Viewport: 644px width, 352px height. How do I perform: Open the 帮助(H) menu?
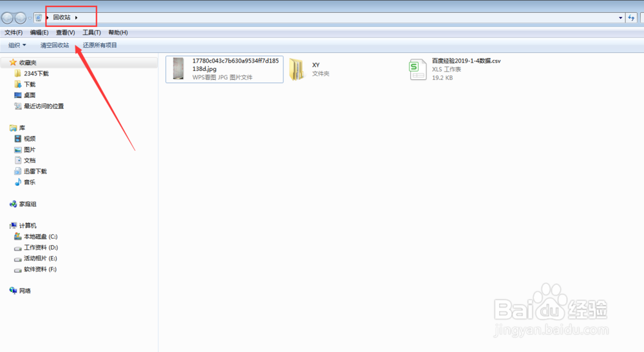[118, 32]
